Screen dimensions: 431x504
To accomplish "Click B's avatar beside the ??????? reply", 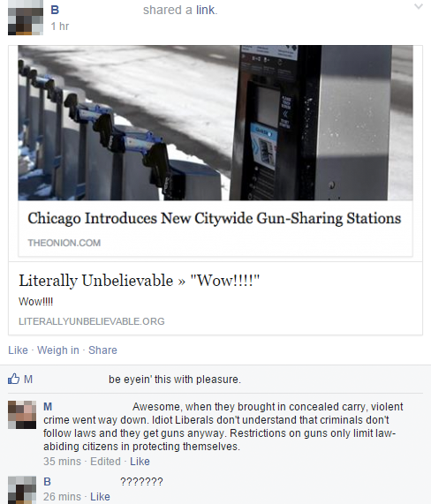I will [22, 490].
